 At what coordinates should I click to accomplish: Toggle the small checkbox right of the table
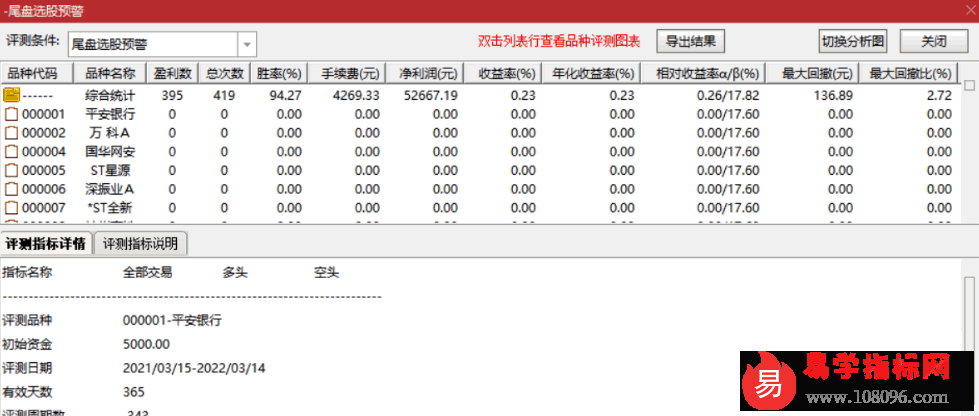968,87
